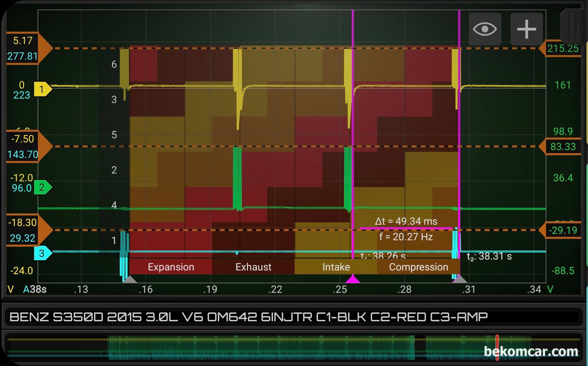588x366 pixels.
Task: Click the f = 20.27 Hz readout
Action: point(406,237)
